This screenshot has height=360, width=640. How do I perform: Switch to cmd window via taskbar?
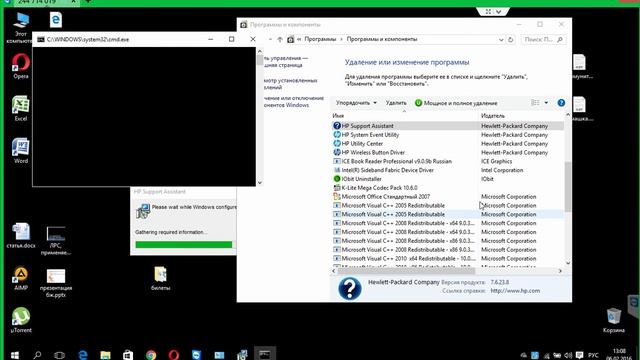(264, 354)
